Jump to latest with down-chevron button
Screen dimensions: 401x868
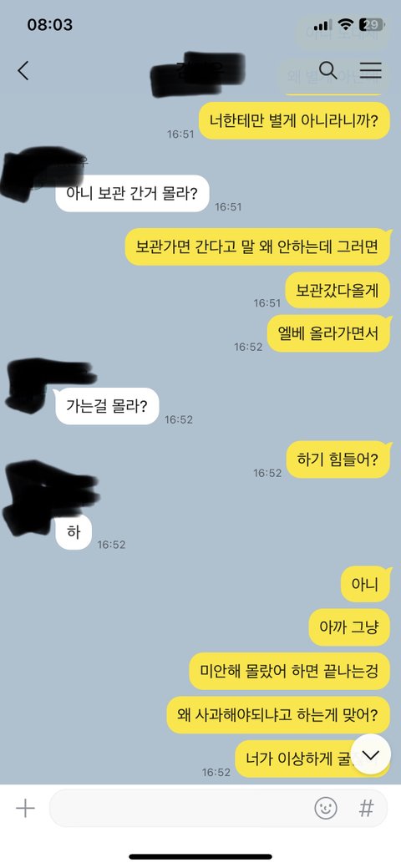coord(371,755)
